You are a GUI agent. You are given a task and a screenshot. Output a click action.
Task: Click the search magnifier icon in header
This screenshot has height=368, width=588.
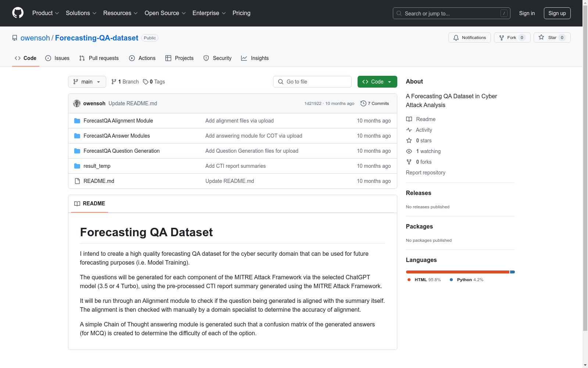tap(399, 13)
